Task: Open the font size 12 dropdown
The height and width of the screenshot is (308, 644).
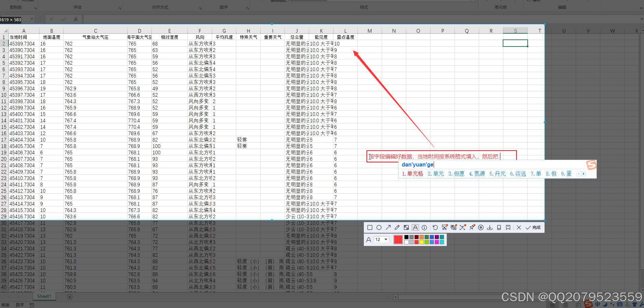Action: [382, 239]
